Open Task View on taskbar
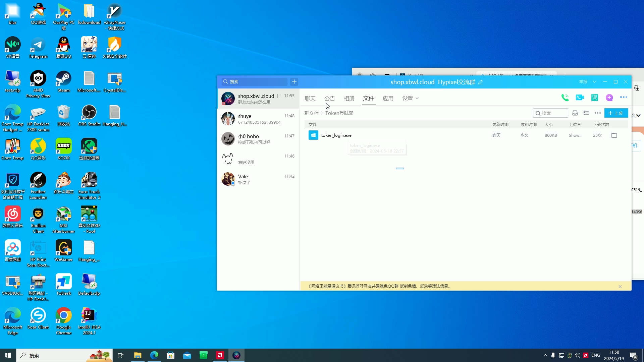 pos(121,355)
